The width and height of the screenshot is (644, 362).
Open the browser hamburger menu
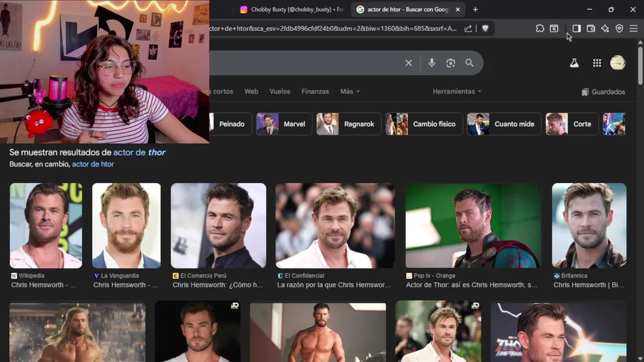click(x=633, y=29)
